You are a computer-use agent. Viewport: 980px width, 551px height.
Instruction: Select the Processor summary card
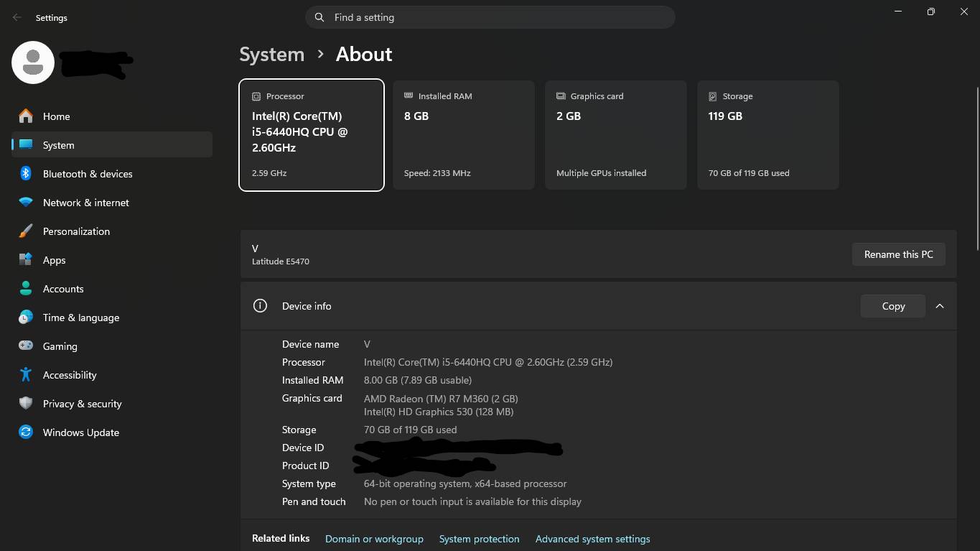(312, 135)
